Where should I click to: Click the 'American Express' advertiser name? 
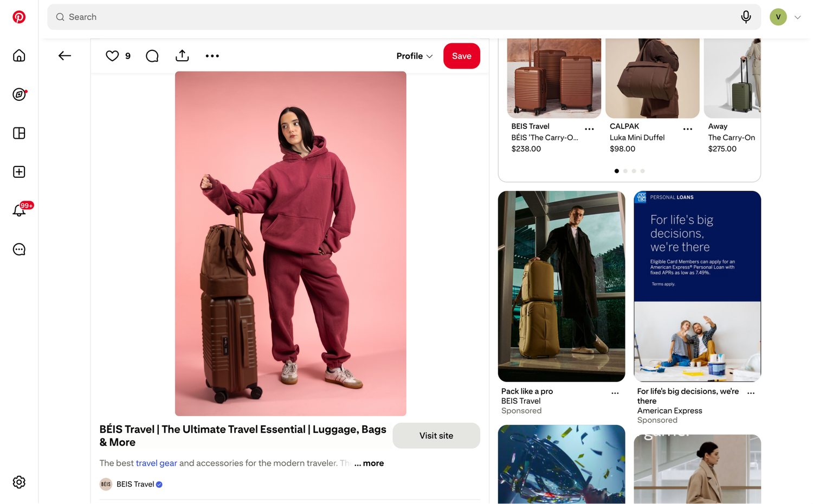[670, 411]
